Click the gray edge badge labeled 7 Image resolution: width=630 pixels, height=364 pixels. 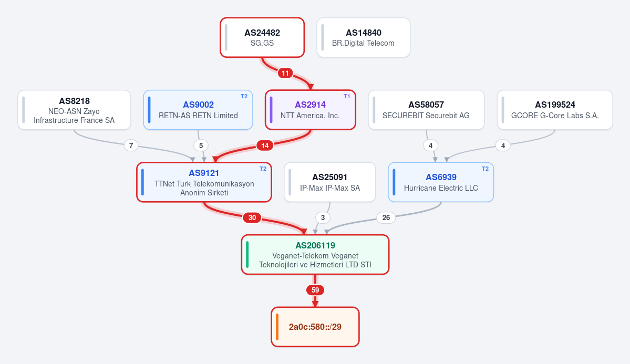tap(131, 145)
